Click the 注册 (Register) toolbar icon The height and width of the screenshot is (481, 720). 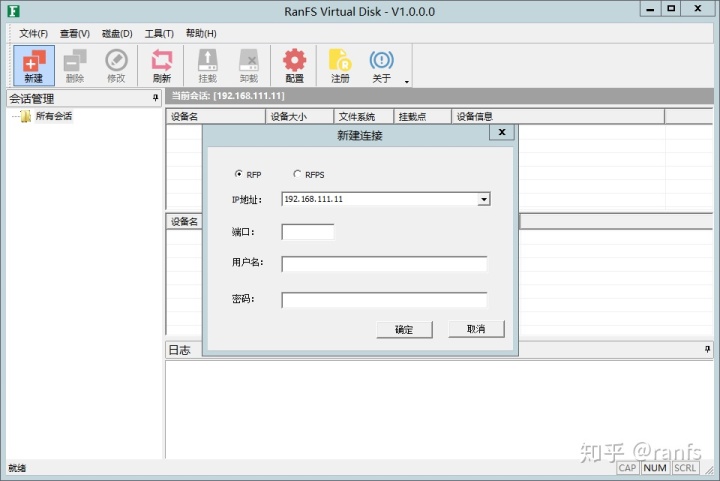(x=340, y=66)
